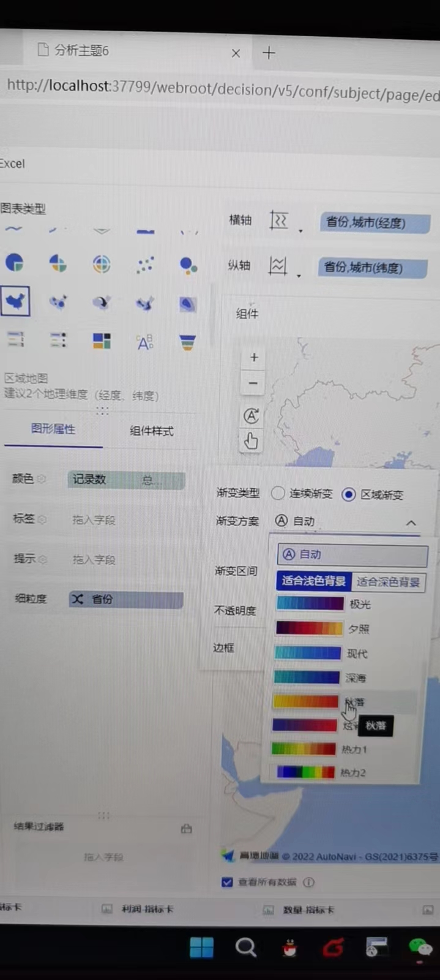This screenshot has width=440, height=980.
Task: Click the 标签 settings gear icon
Action: click(x=42, y=519)
